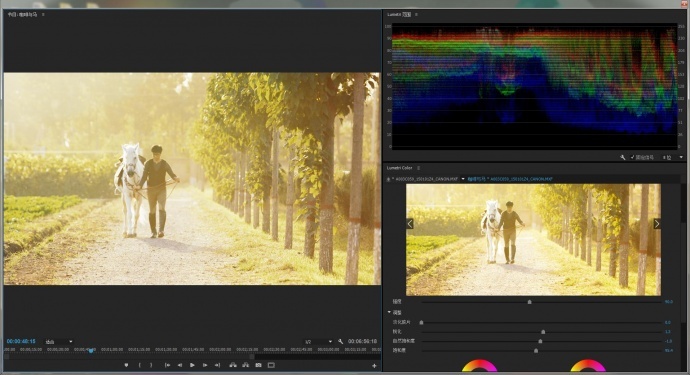The image size is (690, 375).
Task: Collapse the adjustments section triangle
Action: [389, 312]
